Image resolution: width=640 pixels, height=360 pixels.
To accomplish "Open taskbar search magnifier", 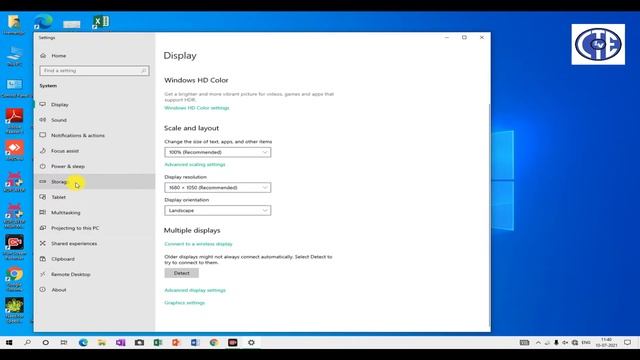I will click(x=27, y=342).
